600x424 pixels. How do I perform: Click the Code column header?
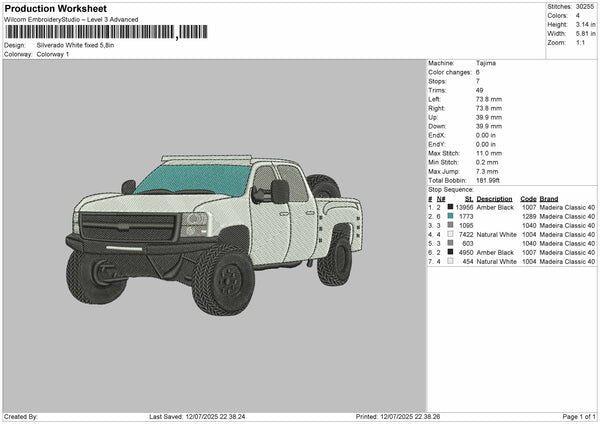(x=528, y=198)
